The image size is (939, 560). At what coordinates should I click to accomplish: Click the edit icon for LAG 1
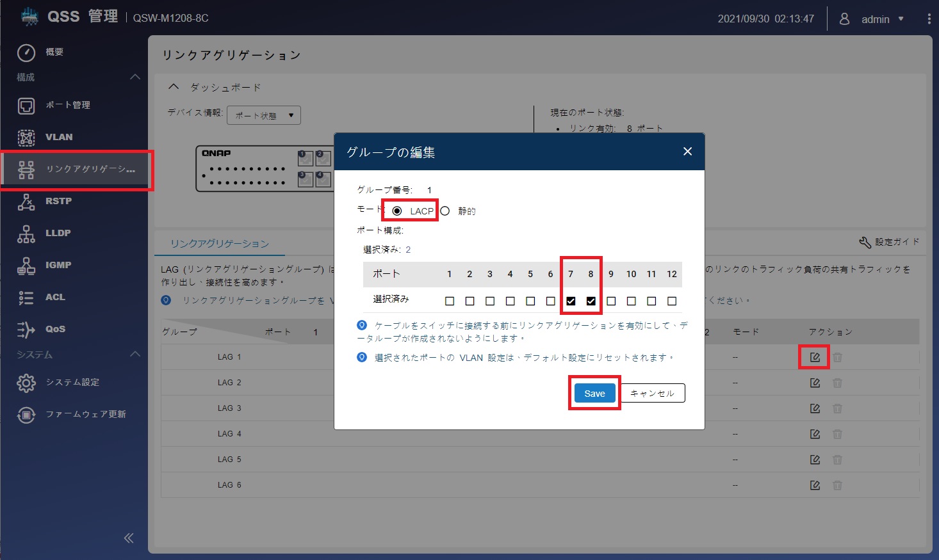tap(815, 357)
